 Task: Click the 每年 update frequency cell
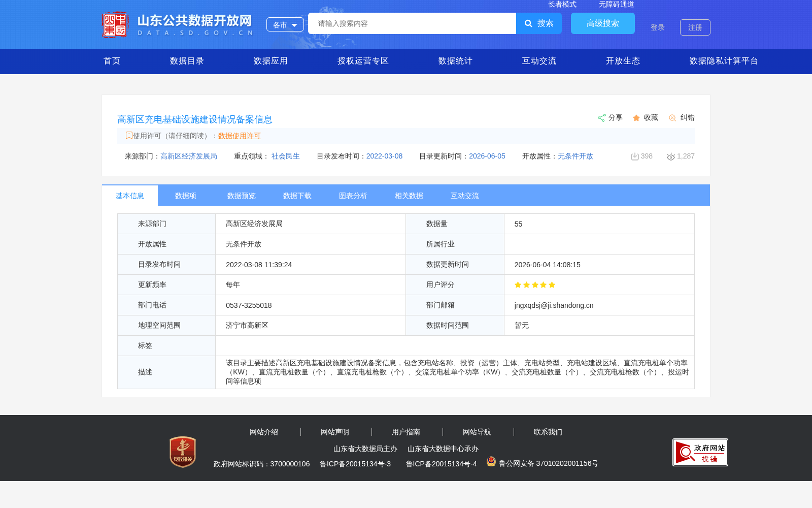coord(311,285)
